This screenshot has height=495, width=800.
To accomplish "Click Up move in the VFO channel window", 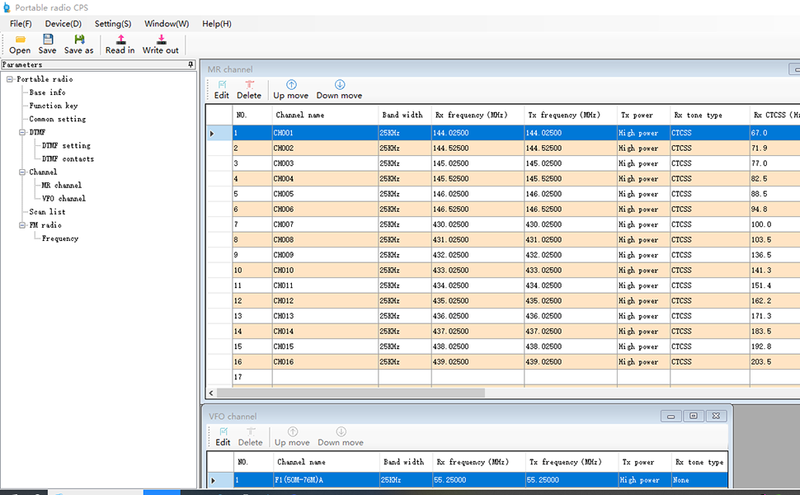I will click(x=292, y=437).
